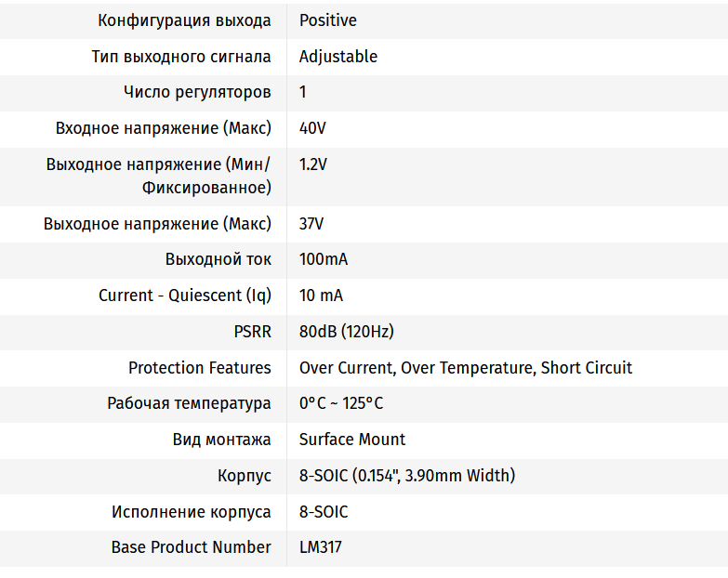Select the "40V" max input voltage value

pos(312,128)
